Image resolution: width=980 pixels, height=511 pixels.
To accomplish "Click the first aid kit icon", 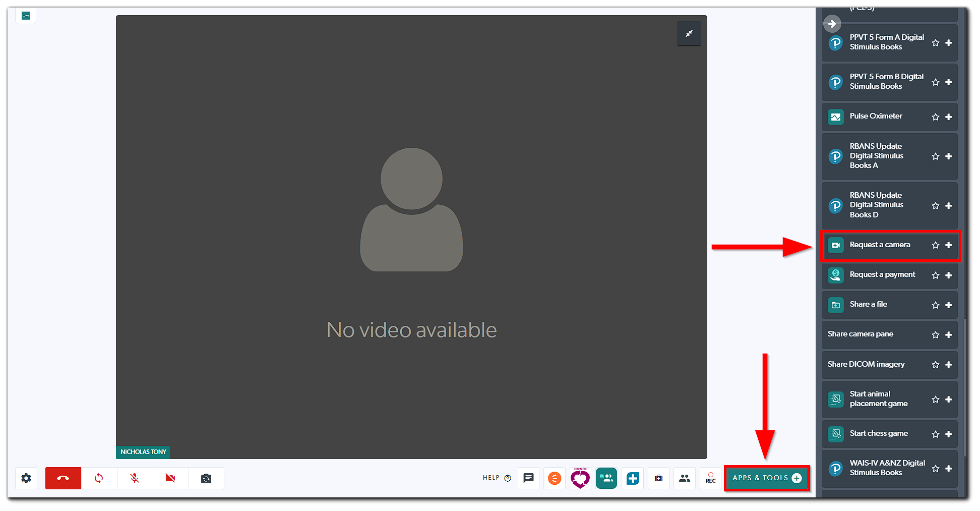I will click(658, 478).
